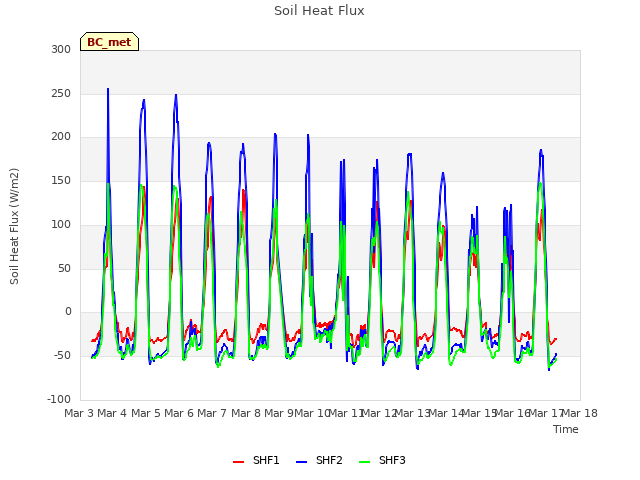The height and width of the screenshot is (480, 640).
Task: Click the blue SHF2 peak on Mar 4
Action: point(108,89)
